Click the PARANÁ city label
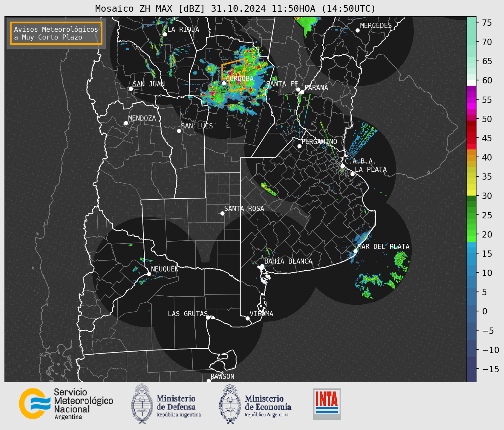The height and width of the screenshot is (430, 504). tap(316, 88)
